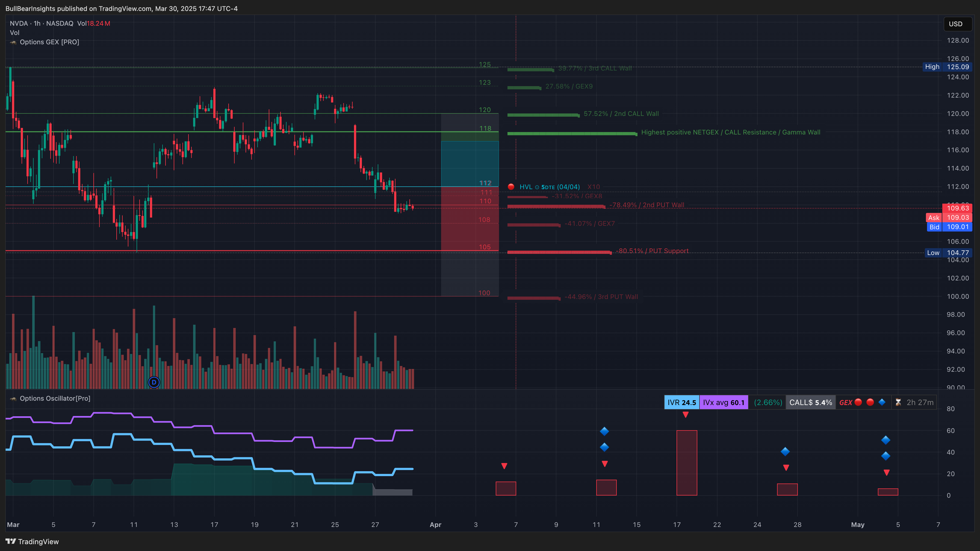Click the May label on time axis
Screen dimensions: 980x551
tap(858, 525)
